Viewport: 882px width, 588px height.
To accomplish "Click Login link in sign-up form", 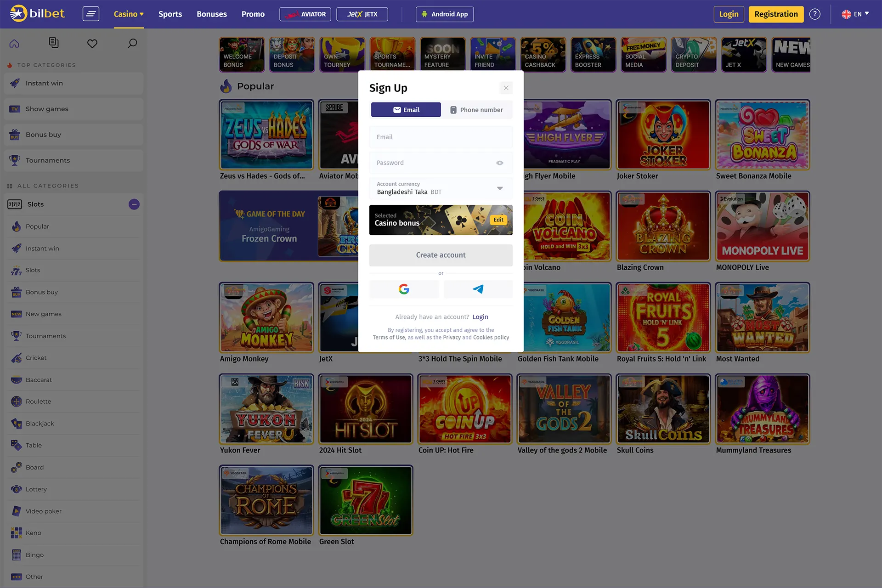I will pos(481,317).
